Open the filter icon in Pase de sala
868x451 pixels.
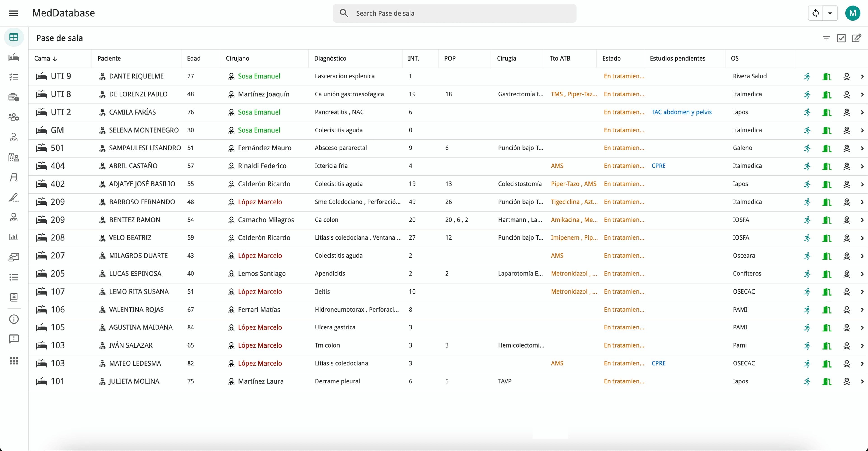click(826, 38)
